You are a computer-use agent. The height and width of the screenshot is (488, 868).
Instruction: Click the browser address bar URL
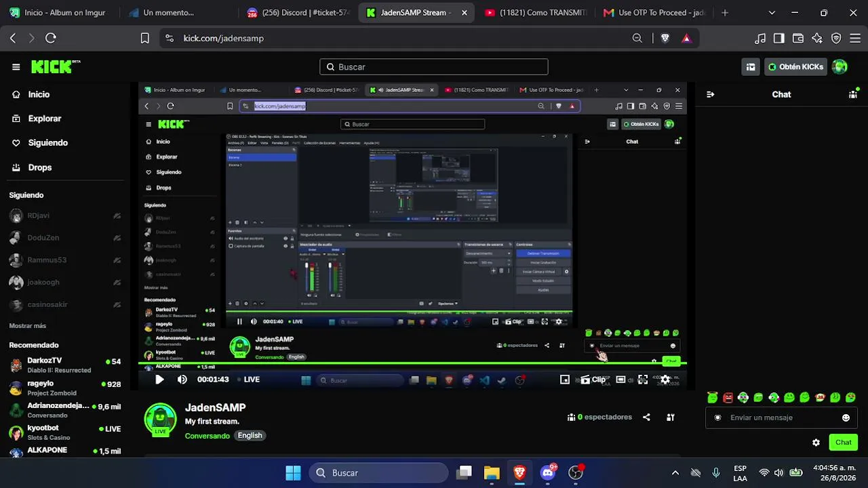tap(224, 39)
